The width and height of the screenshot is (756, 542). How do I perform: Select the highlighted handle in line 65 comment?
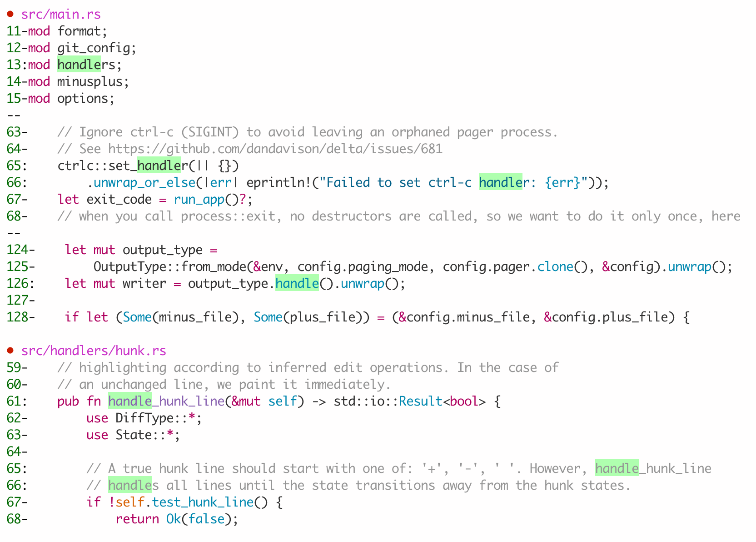pyautogui.click(x=617, y=468)
